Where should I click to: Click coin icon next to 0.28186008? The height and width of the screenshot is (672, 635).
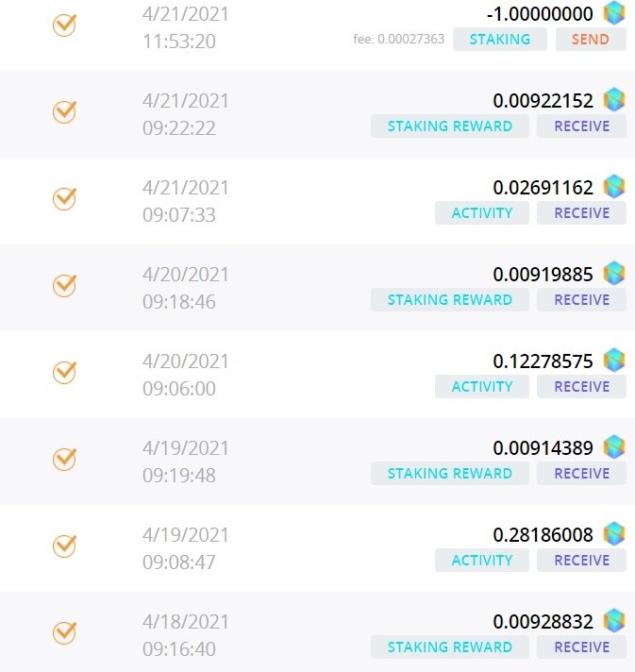click(614, 533)
